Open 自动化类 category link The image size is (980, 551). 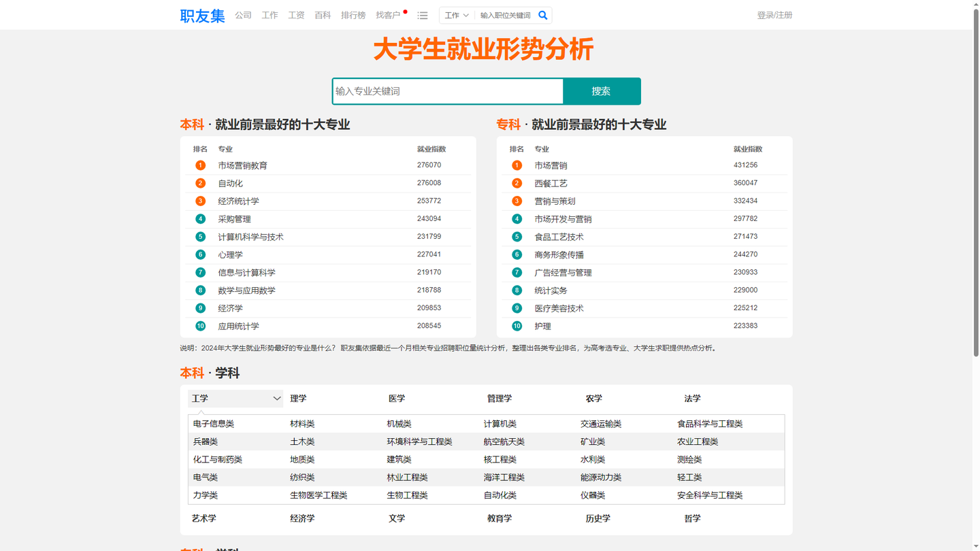[500, 495]
